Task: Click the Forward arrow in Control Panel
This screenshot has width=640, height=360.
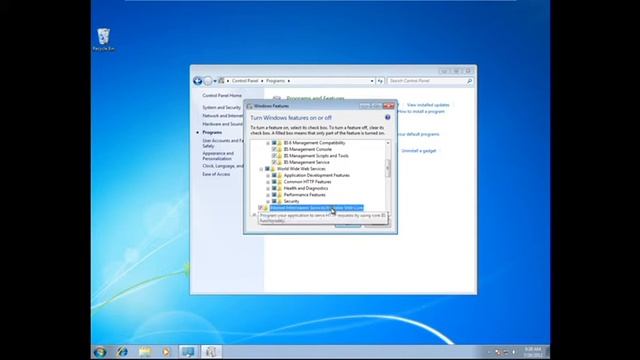Action: [208, 81]
